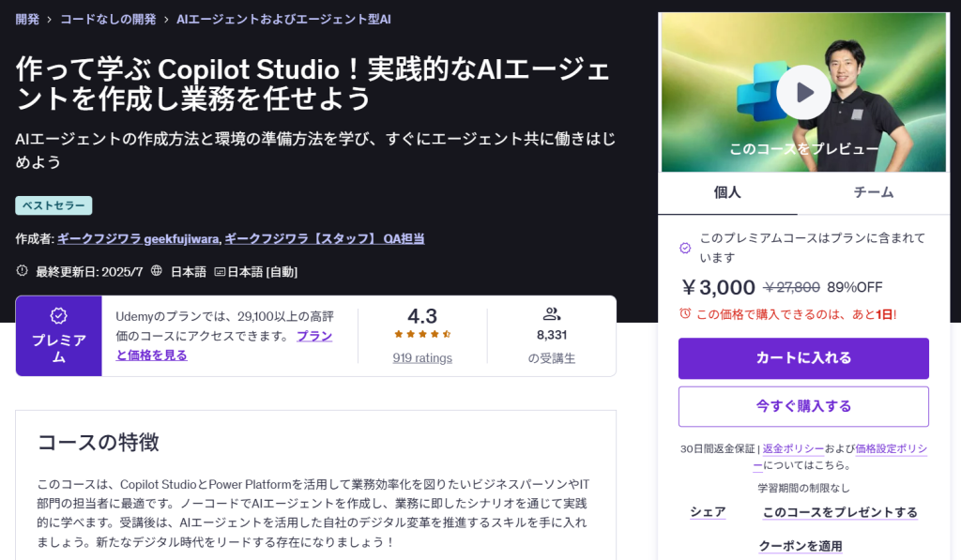Click the students group icon above 8,331
This screenshot has width=961, height=560.
pyautogui.click(x=552, y=314)
